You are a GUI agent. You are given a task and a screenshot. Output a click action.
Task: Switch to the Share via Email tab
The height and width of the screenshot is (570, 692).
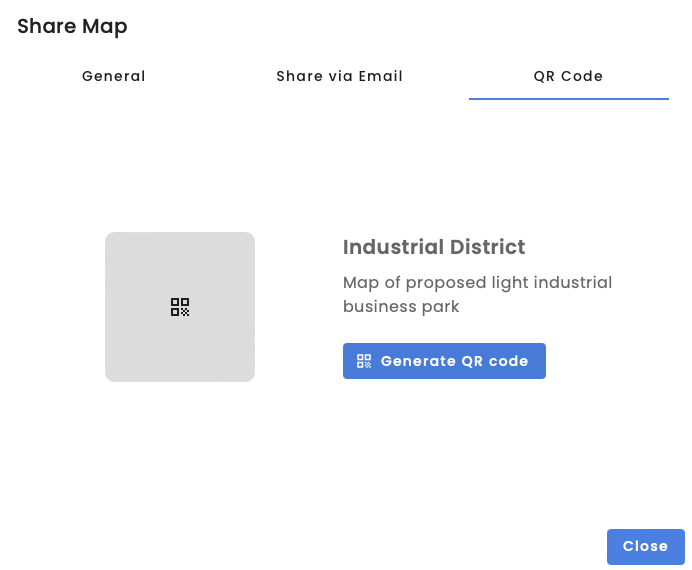point(340,76)
